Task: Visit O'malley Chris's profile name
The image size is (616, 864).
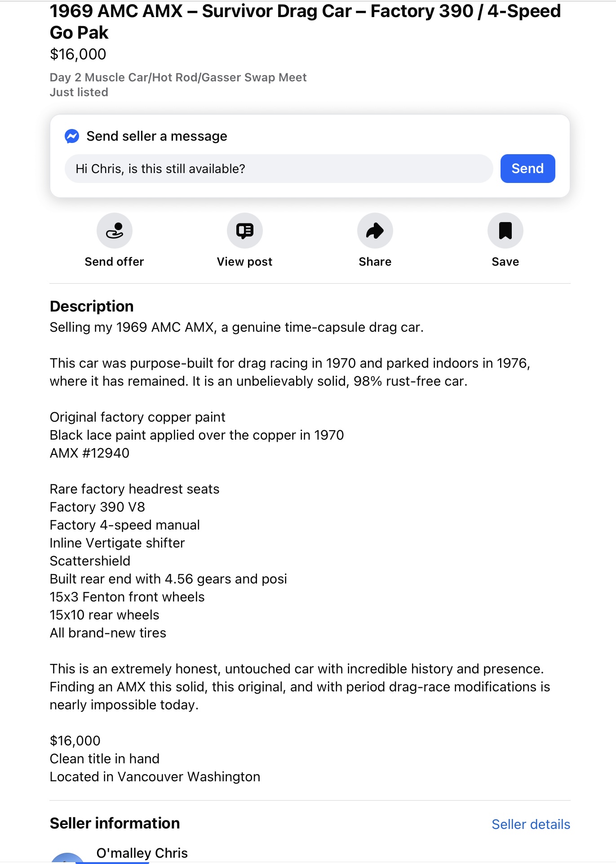Action: pos(142,853)
